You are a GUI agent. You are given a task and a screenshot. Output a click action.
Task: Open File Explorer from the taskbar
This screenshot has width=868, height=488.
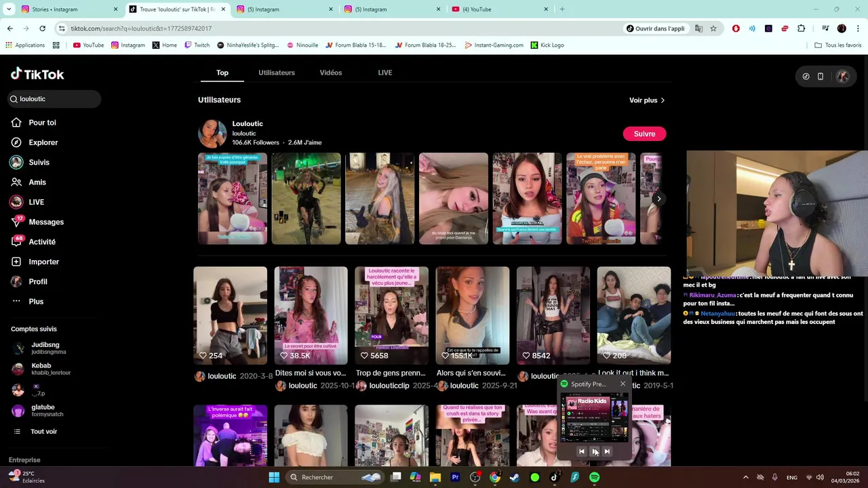coord(435,477)
